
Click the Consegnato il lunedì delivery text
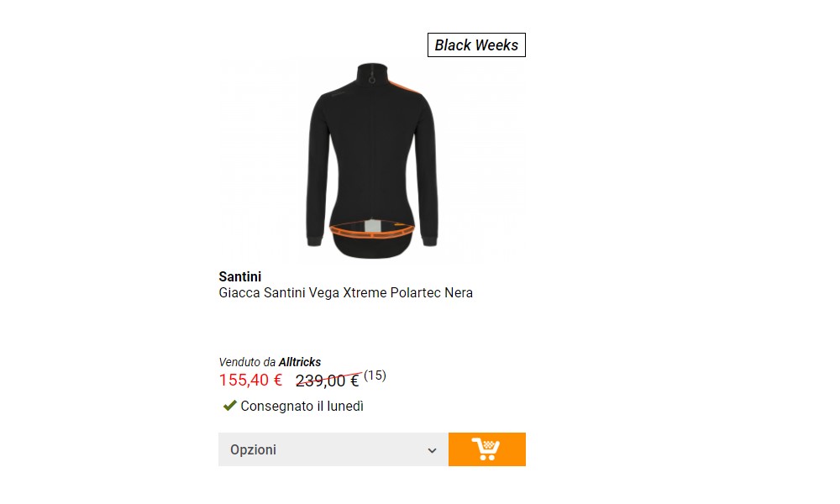(302, 406)
